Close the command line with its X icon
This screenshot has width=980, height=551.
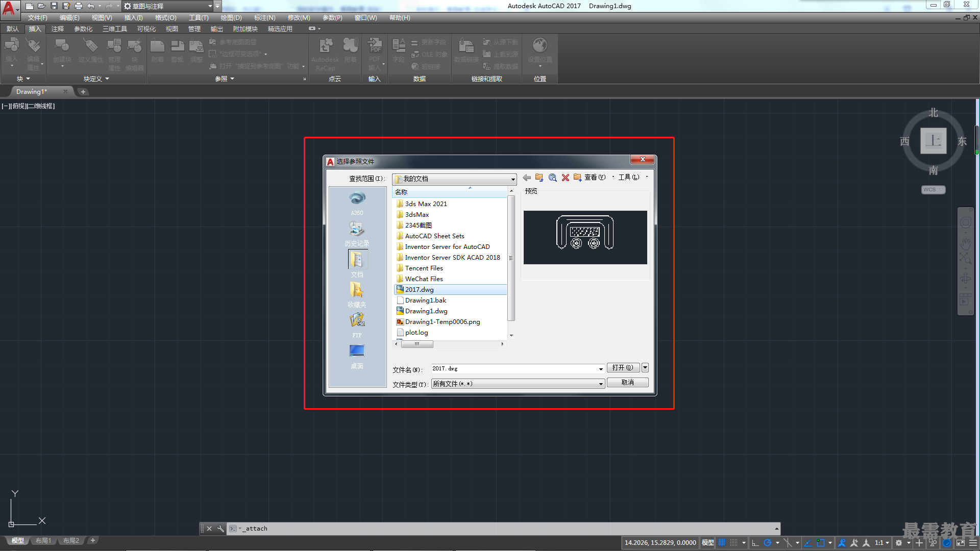click(209, 529)
